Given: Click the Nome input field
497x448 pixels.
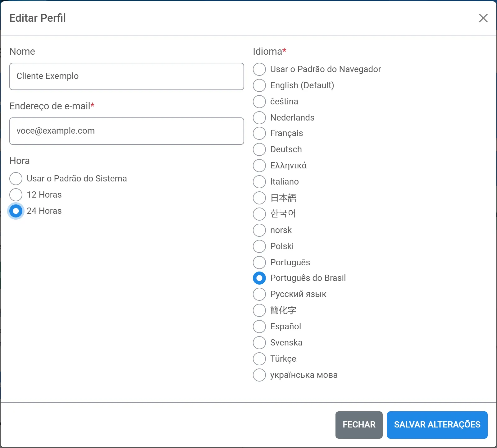Looking at the screenshot, I should [127, 76].
